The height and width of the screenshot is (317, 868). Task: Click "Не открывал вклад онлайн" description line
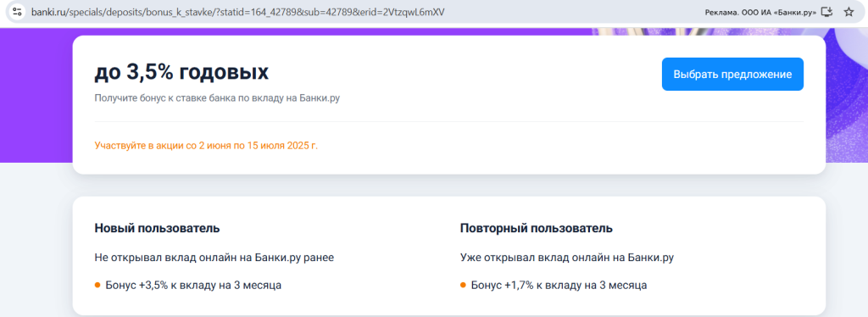(x=214, y=258)
